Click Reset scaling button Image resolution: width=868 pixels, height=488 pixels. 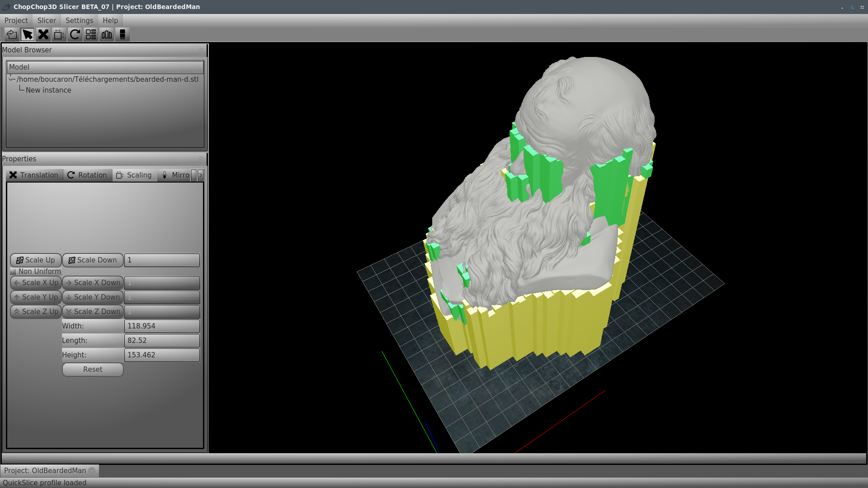point(93,369)
